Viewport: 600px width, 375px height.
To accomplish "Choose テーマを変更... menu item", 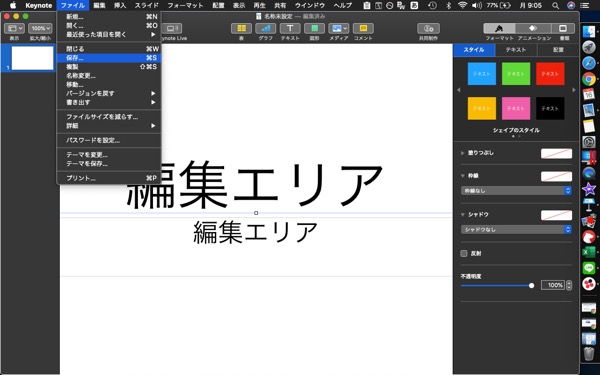I will (109, 155).
